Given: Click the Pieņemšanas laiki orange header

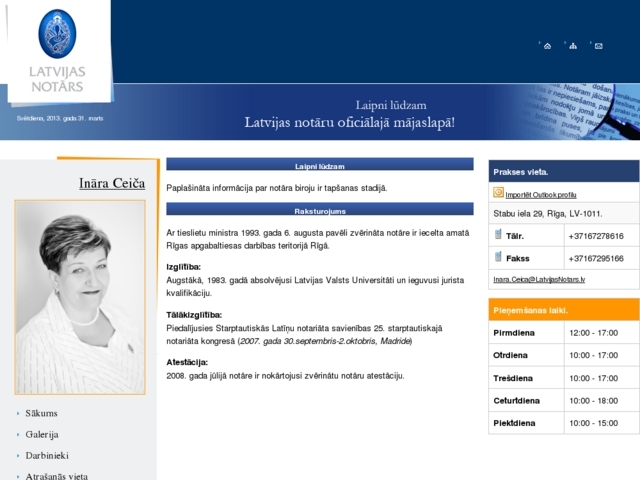Looking at the screenshot, I should click(x=564, y=310).
